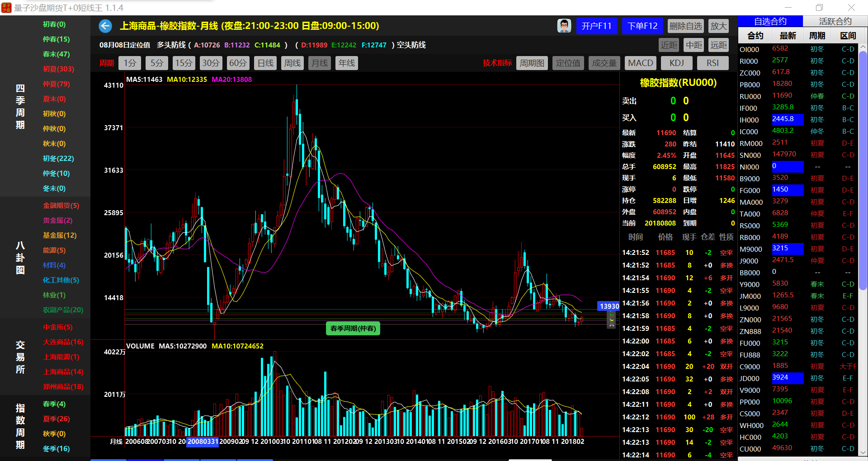Switch to the 5分 period
This screenshot has width=868, height=461.
pyautogui.click(x=157, y=63)
